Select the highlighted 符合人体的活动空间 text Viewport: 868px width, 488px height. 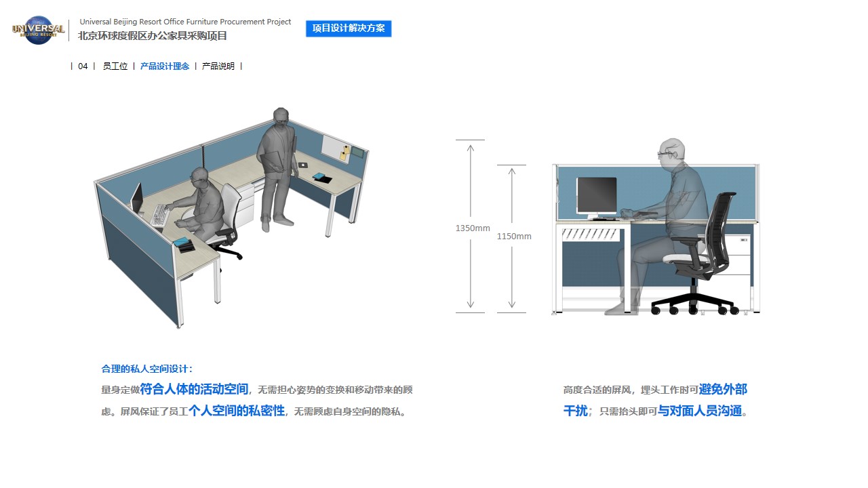click(x=194, y=389)
